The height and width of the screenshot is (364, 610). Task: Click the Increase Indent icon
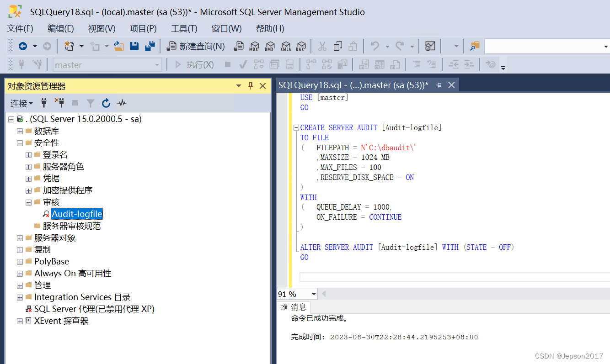point(469,64)
